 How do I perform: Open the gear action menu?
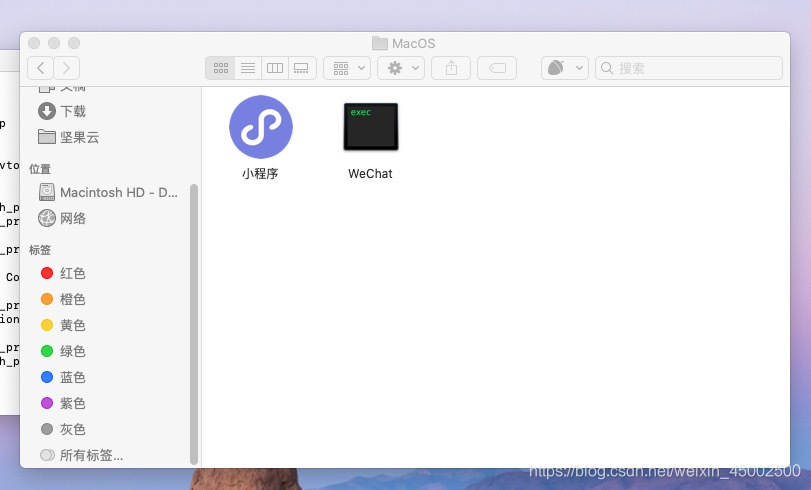401,68
